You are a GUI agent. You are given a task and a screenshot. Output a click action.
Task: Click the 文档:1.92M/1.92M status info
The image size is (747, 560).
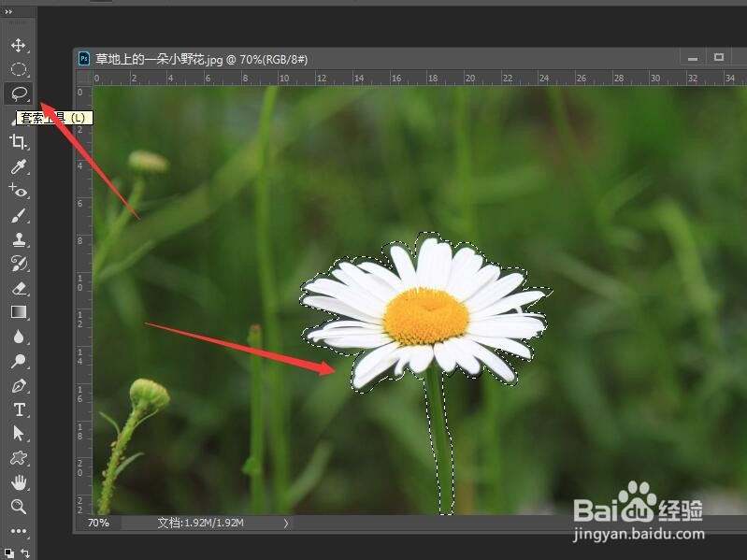click(x=201, y=523)
